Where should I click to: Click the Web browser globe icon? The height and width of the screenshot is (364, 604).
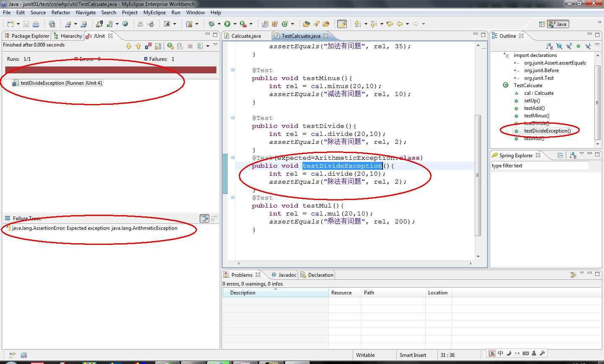tap(125, 24)
